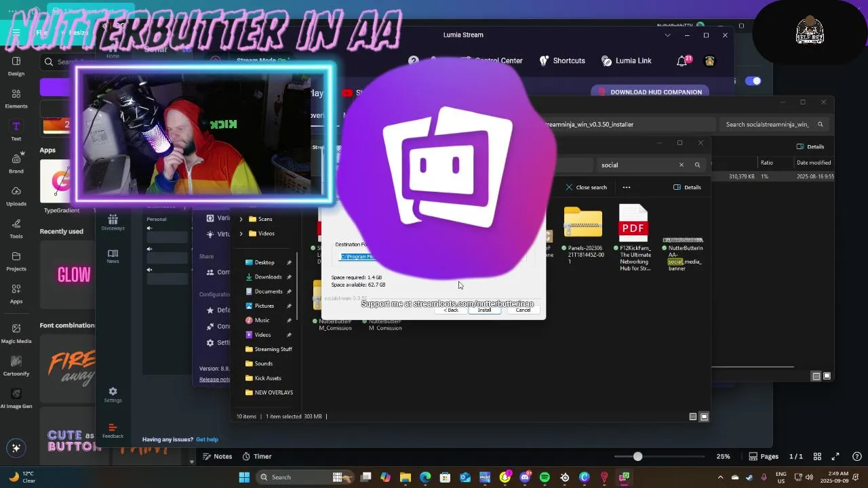
Task: Select the Text tool in Canva sidebar
Action: 16,131
